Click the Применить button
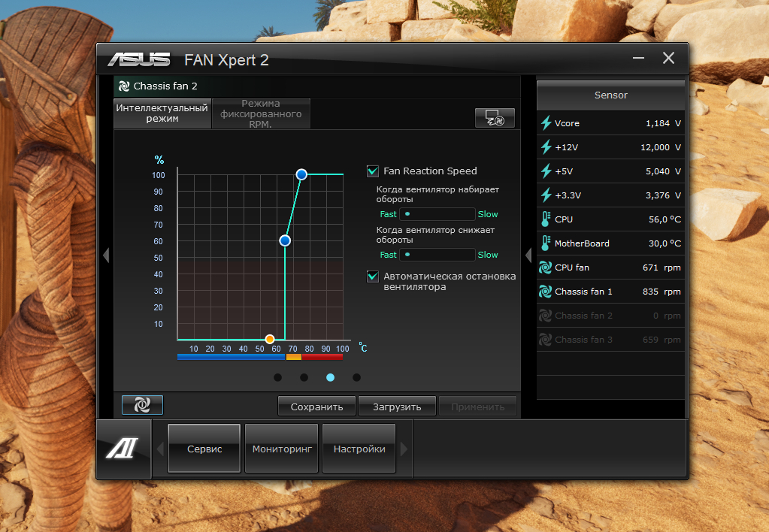 (x=477, y=407)
